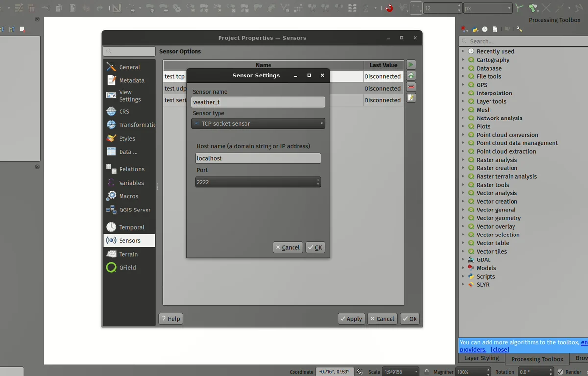Click OK in Sensor Settings dialog
This screenshot has width=588, height=376.
point(315,248)
